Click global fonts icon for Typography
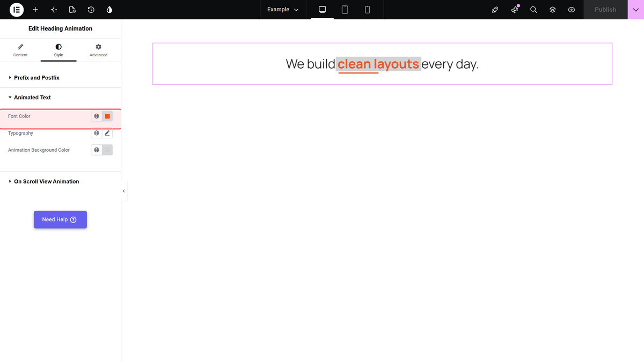Screen dimensions: 644x362 pyautogui.click(x=97, y=133)
